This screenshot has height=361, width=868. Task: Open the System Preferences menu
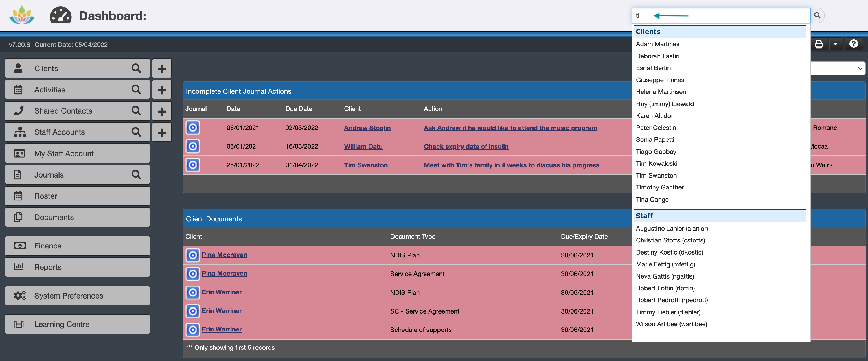(78, 296)
